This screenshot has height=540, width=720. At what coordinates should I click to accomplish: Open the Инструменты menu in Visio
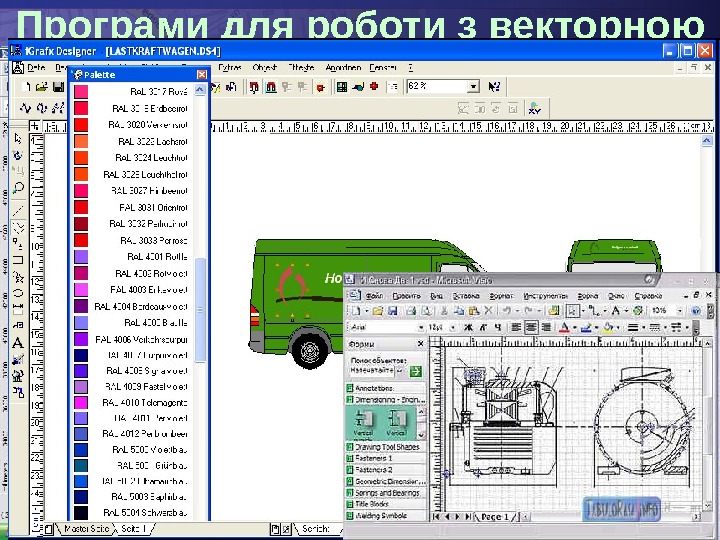pos(545,296)
